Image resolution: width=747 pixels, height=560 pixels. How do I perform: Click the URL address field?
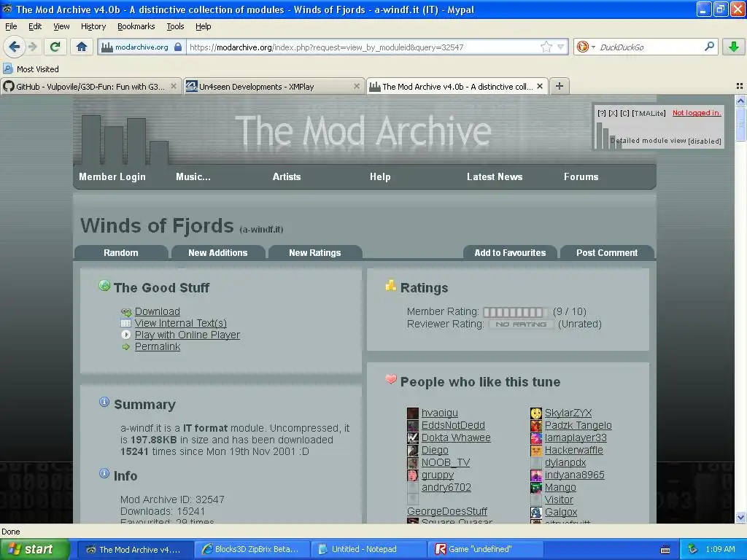pos(362,47)
